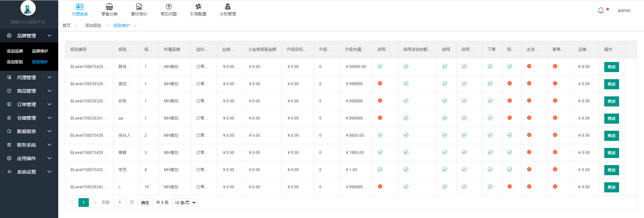Screen dimensions: 644x218
Task: Open the 10 条/页 page size dropdown
Action: pos(184,203)
